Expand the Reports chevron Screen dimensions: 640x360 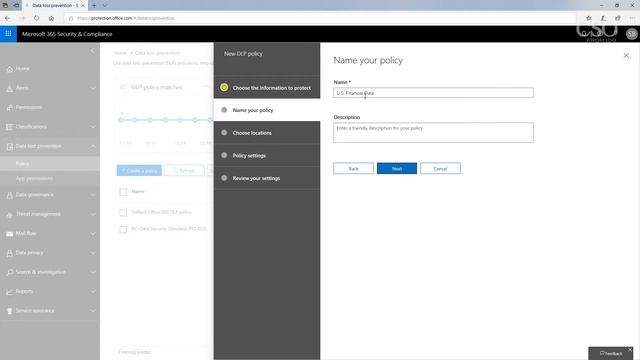[x=93, y=291]
